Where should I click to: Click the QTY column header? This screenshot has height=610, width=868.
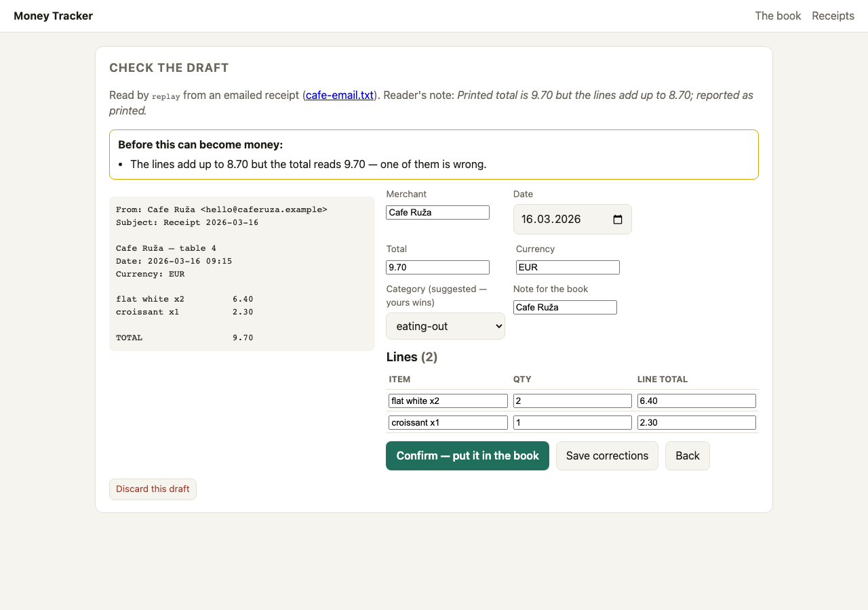(522, 380)
